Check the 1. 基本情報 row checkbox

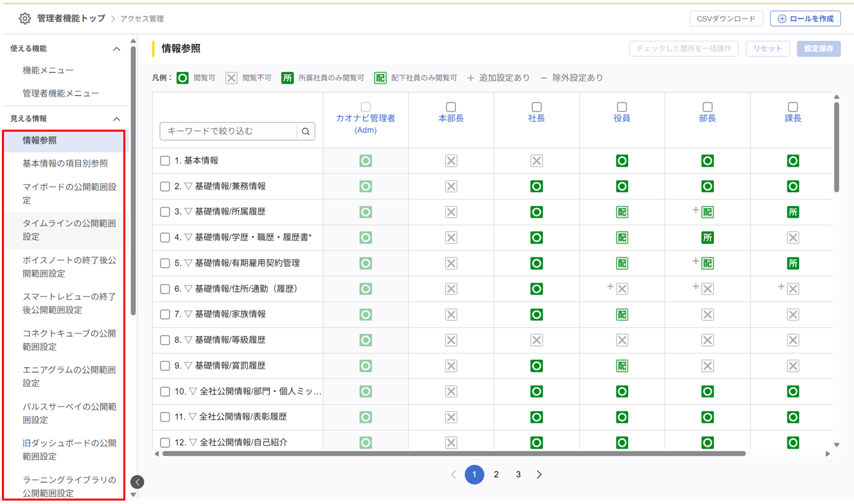click(165, 161)
